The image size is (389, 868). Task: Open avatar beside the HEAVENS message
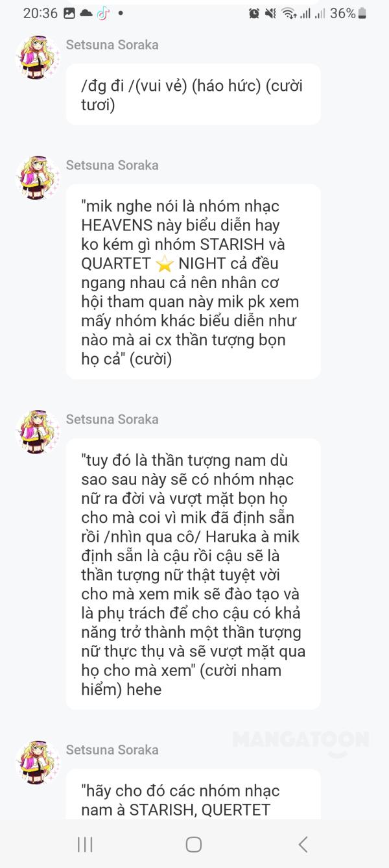coord(38,178)
